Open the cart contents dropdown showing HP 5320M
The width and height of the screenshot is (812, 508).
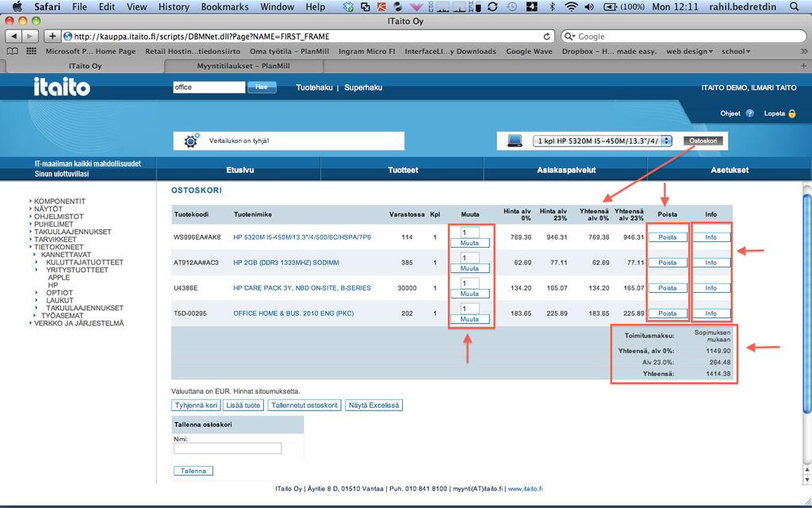tap(603, 140)
